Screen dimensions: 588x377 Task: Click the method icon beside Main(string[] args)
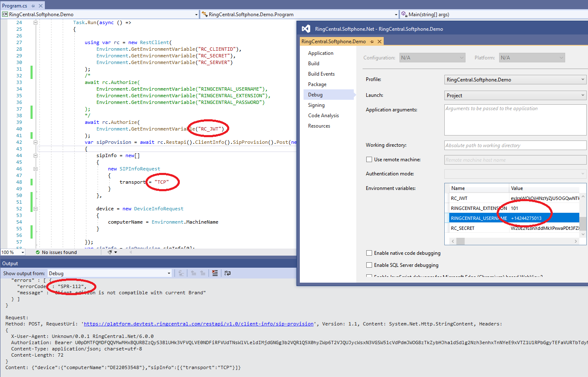coord(404,15)
